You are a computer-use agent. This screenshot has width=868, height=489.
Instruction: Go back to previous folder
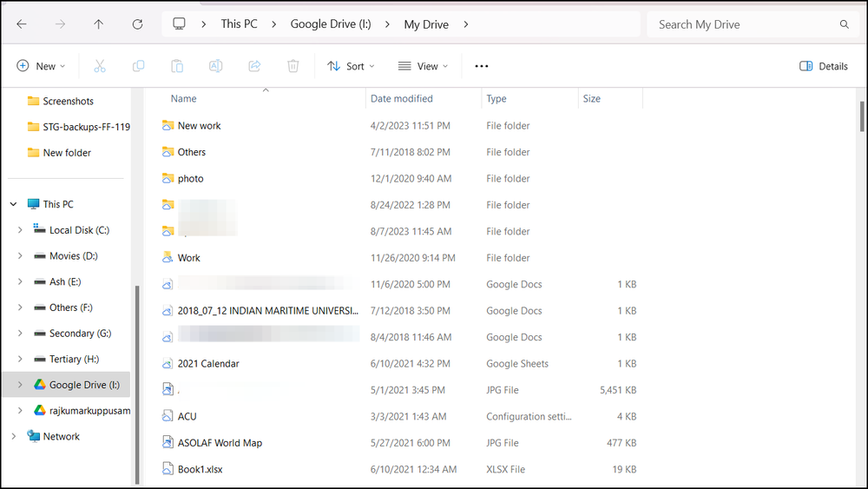click(x=22, y=24)
